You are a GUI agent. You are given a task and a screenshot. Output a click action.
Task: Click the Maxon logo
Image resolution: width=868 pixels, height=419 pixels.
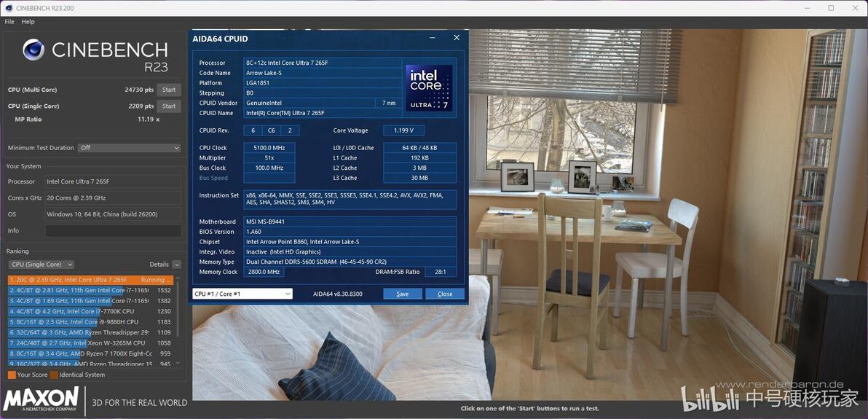click(41, 399)
